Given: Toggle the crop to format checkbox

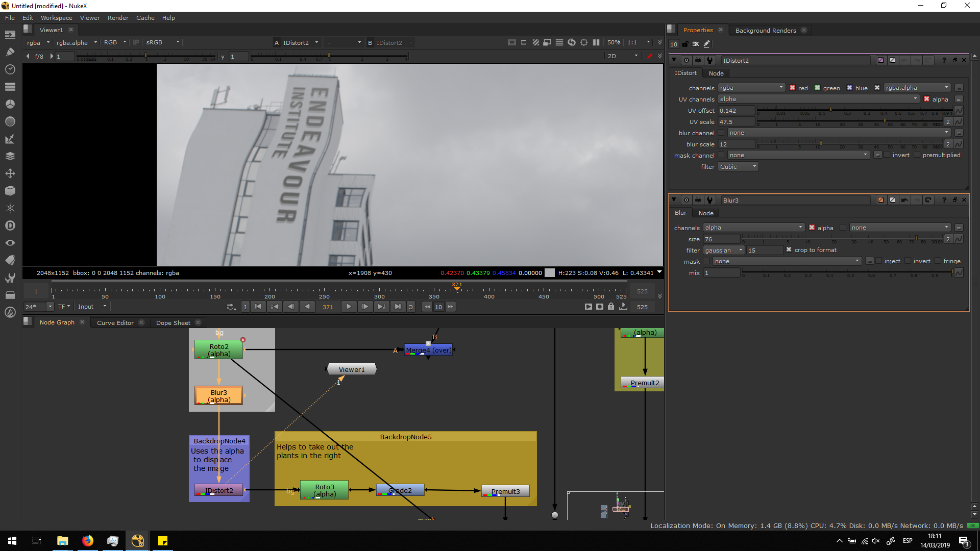Looking at the screenshot, I should coord(789,250).
